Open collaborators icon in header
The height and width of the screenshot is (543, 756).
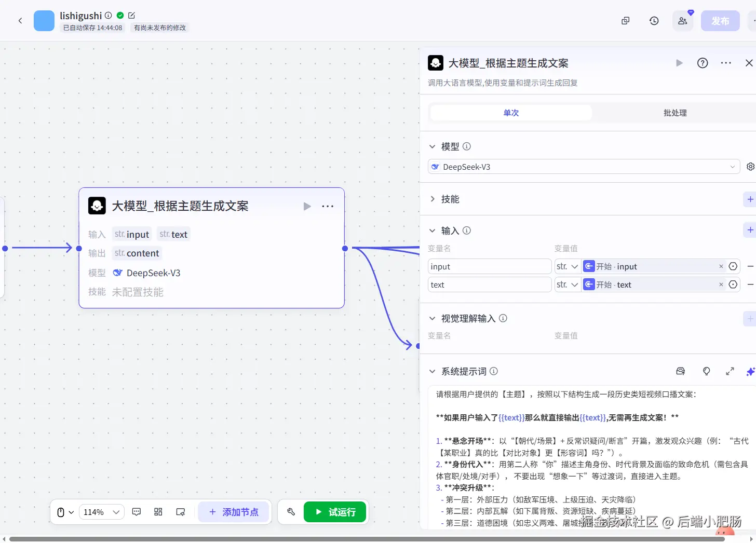click(683, 21)
